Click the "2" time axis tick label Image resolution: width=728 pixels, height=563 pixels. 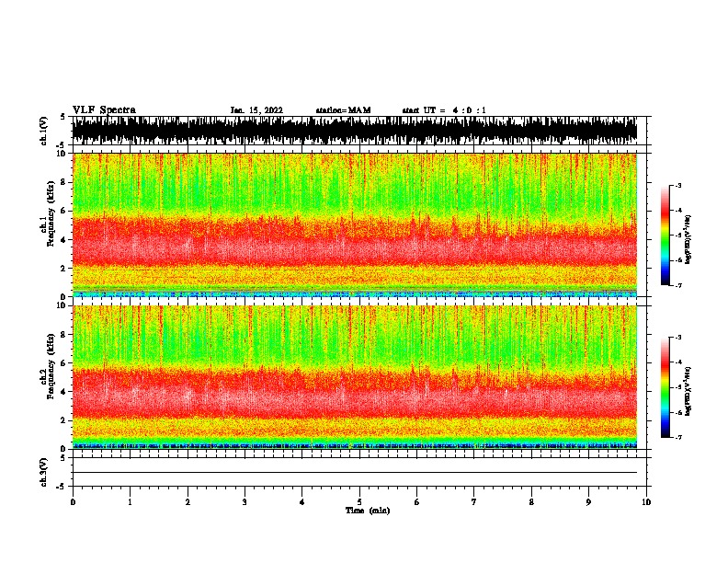pos(188,502)
